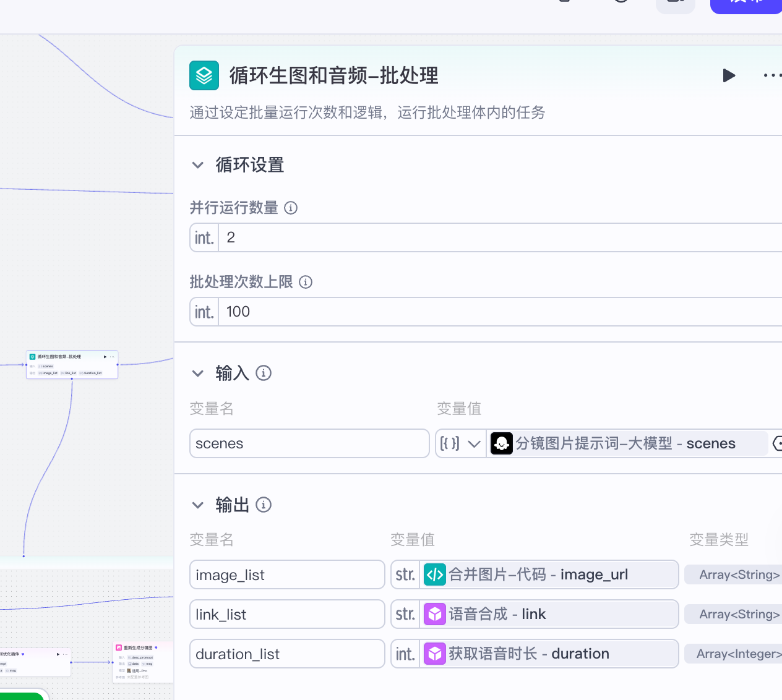Show info tooltip next to 输入
Screen dimensions: 782x700
[x=264, y=373]
